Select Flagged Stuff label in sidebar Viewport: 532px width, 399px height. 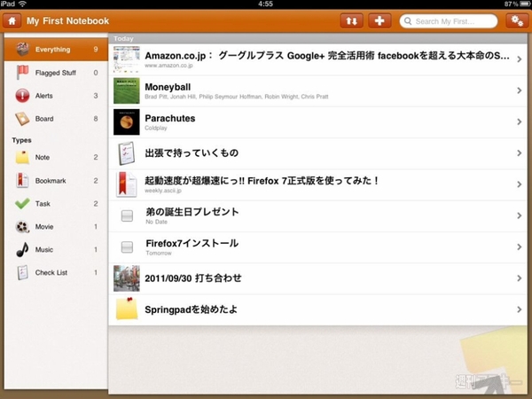[56, 73]
